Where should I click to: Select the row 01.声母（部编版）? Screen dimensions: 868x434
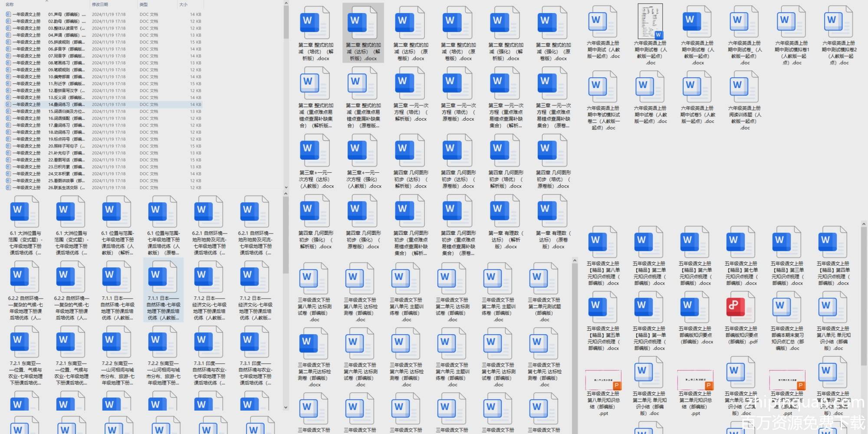[x=103, y=14]
